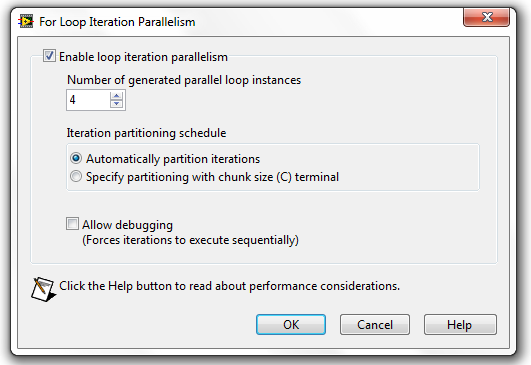Viewport: 531px width, 365px height.
Task: Increment the parallel loop instances with up arrow
Action: (x=116, y=95)
